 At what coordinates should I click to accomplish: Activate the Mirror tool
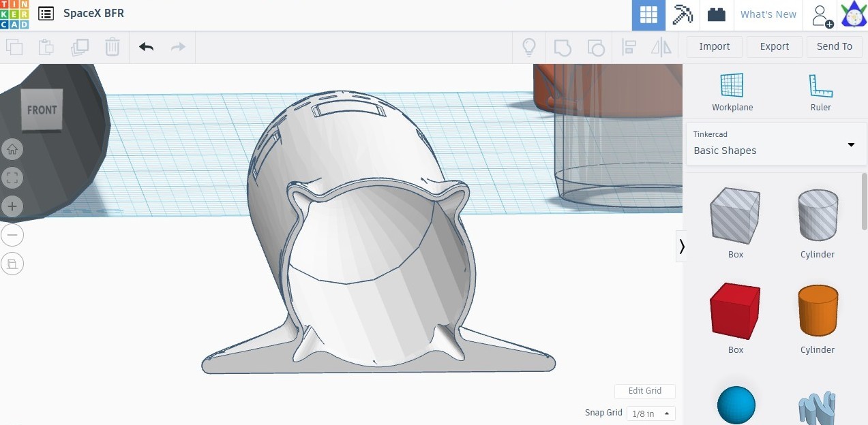pos(660,47)
